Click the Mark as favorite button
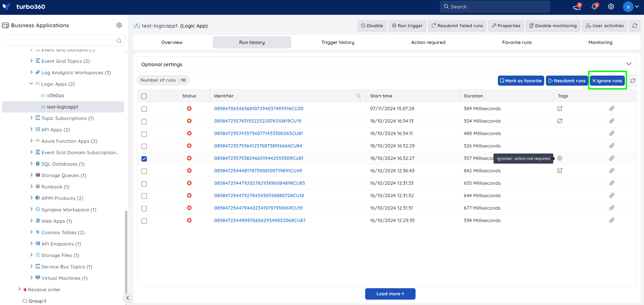 pyautogui.click(x=521, y=81)
